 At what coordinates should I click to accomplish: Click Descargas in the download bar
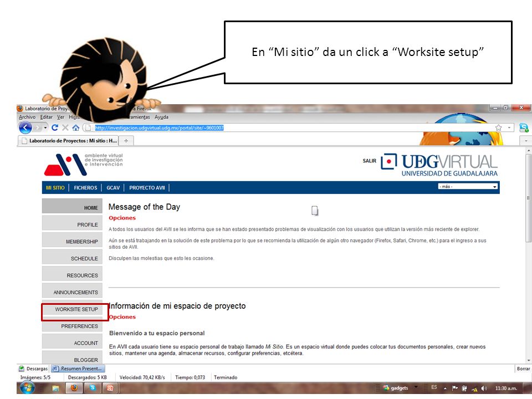tap(33, 369)
